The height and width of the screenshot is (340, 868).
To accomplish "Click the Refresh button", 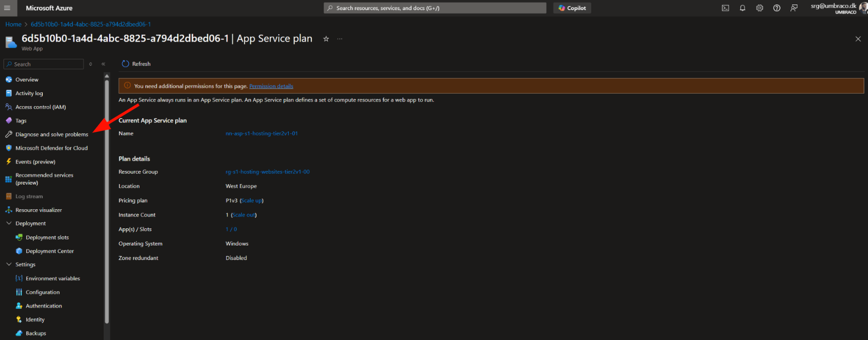I will (136, 64).
